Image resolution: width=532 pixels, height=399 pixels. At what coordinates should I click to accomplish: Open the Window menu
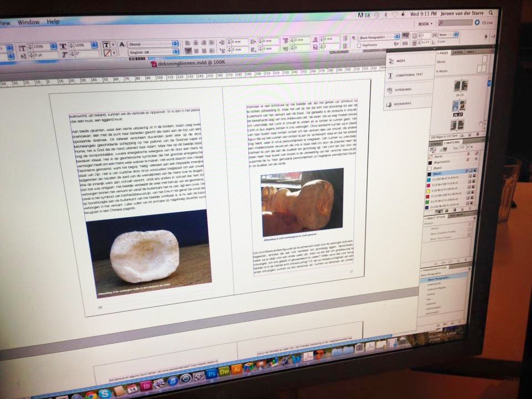point(28,22)
